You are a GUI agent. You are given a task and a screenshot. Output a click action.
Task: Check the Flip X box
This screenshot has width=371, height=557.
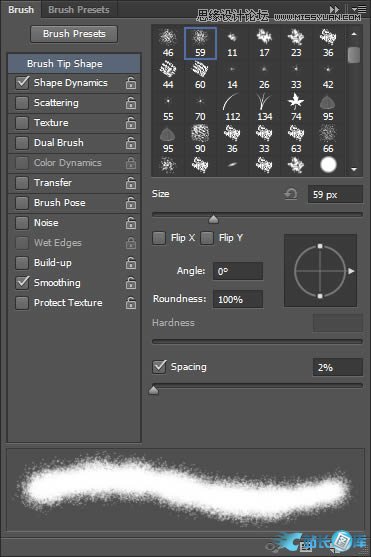point(159,238)
